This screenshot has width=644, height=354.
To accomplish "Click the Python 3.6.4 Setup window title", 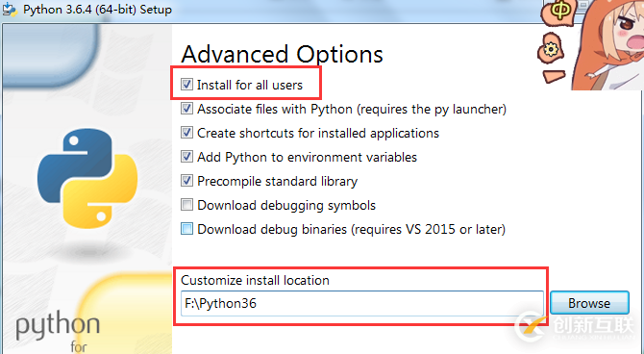I will (x=97, y=10).
